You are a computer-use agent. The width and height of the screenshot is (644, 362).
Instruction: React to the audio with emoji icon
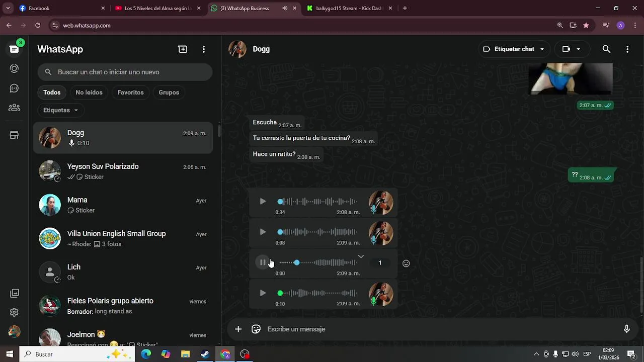(406, 263)
